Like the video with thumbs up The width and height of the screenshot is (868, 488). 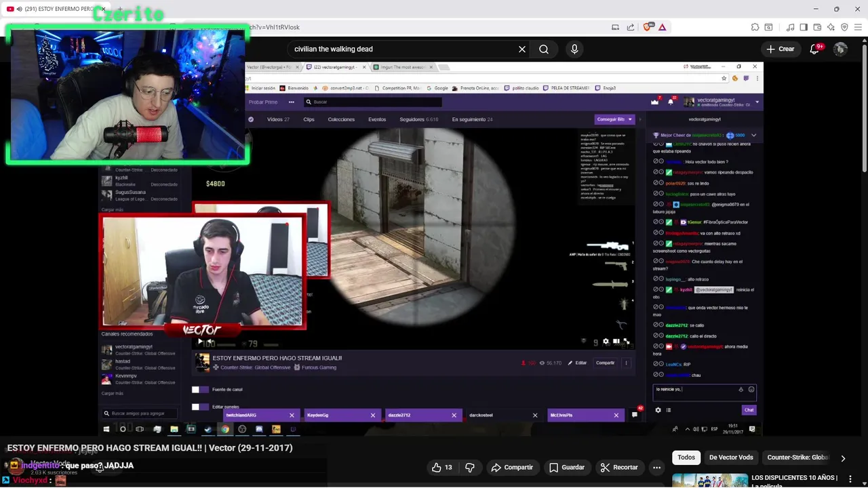pyautogui.click(x=442, y=467)
